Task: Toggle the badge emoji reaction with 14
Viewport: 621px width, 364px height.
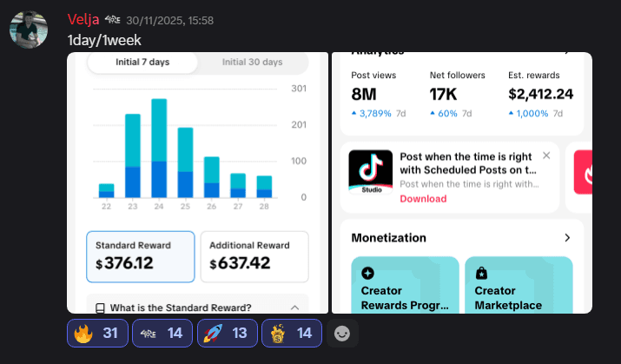Action: coord(162,333)
